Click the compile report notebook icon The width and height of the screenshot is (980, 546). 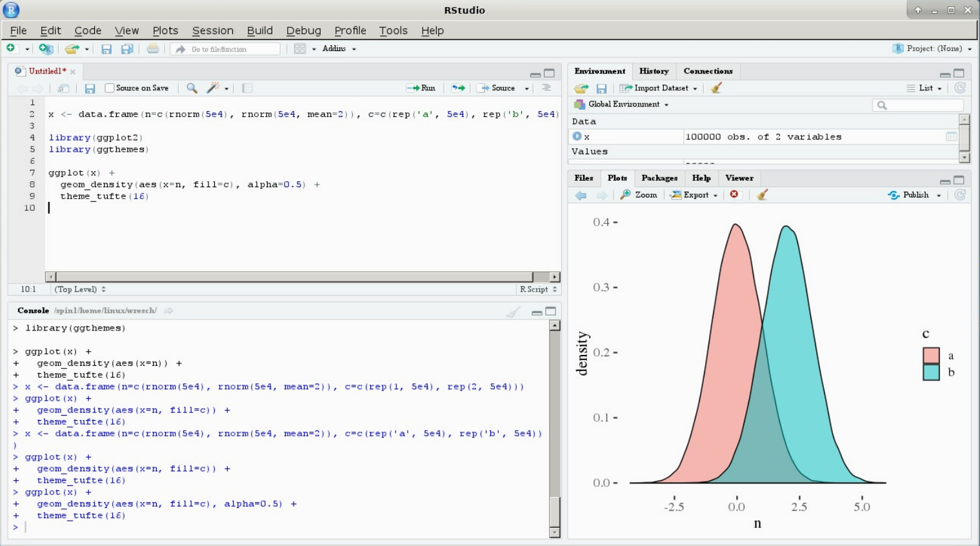tap(247, 88)
